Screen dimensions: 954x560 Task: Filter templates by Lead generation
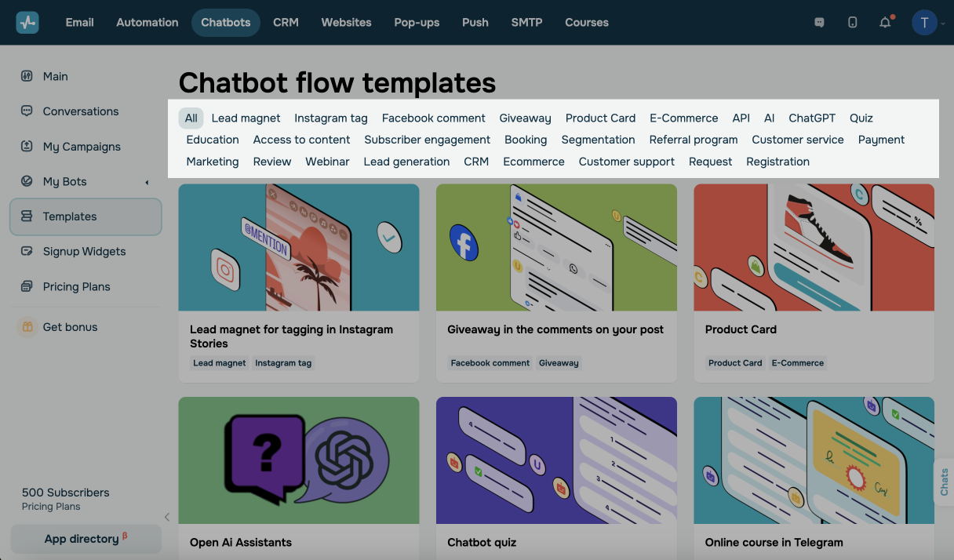(x=407, y=162)
